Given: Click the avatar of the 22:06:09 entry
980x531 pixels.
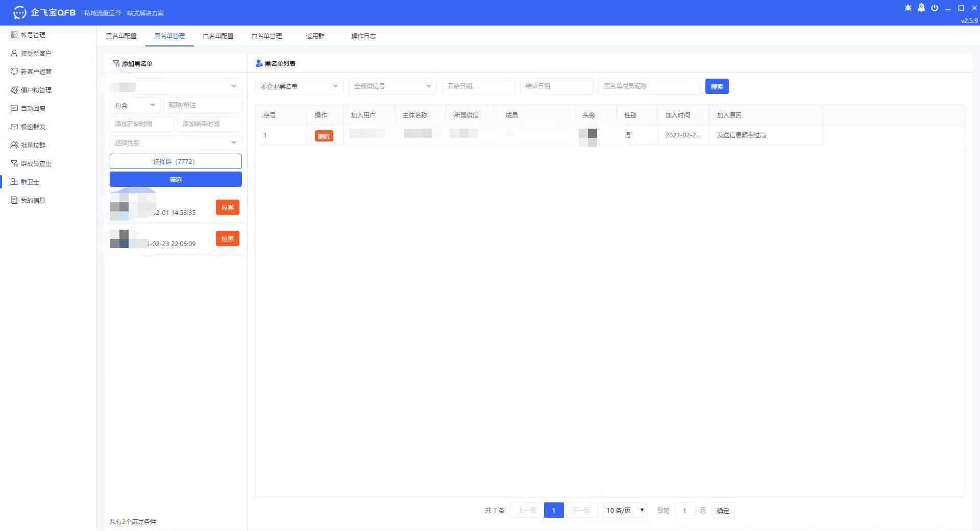Looking at the screenshot, I should pyautogui.click(x=119, y=239).
